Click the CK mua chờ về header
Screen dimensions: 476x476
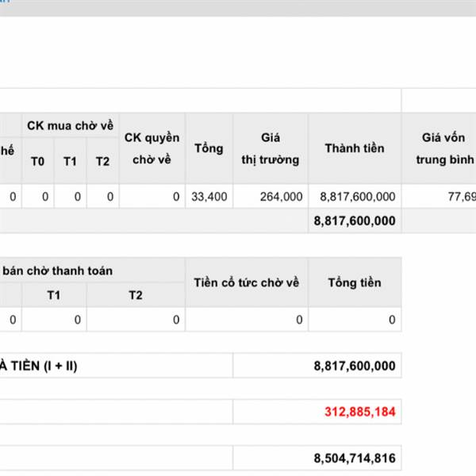point(70,125)
